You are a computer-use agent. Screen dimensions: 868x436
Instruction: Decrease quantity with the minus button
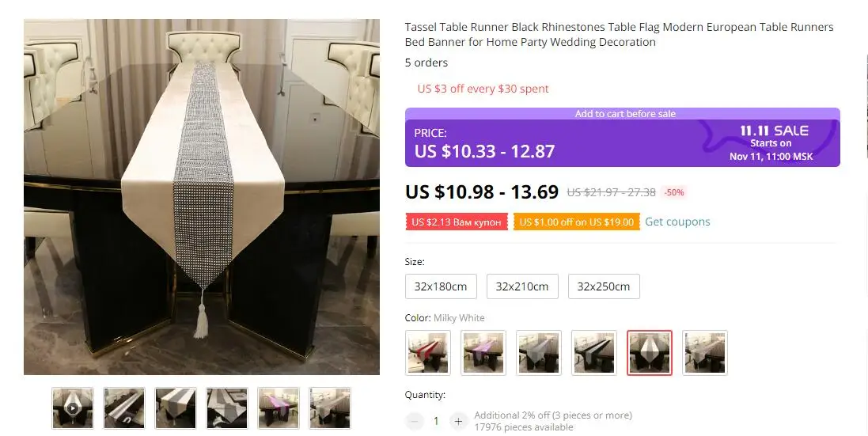[414, 421]
